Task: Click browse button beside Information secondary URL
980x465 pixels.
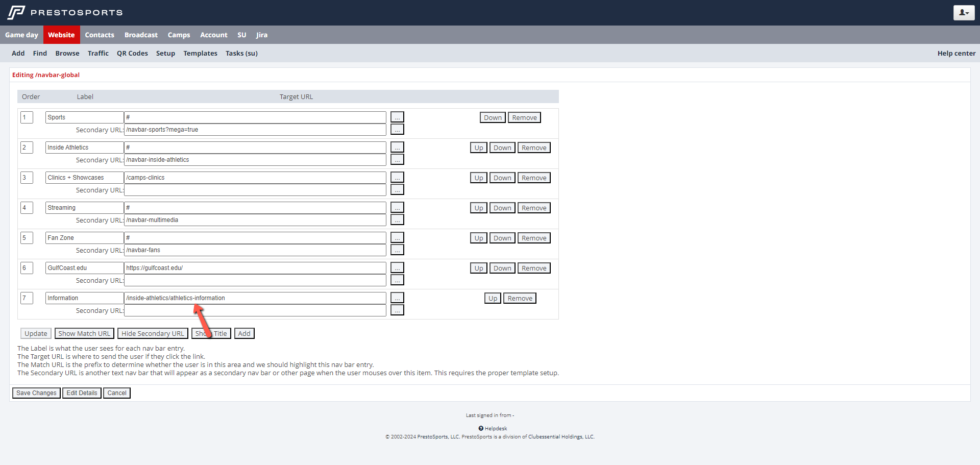Action: tap(397, 310)
